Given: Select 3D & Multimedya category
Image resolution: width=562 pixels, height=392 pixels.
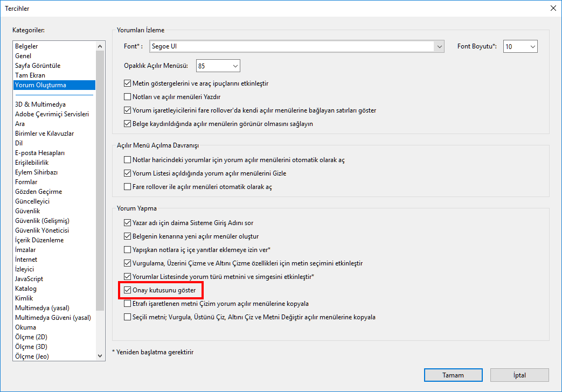Looking at the screenshot, I should point(54,104).
